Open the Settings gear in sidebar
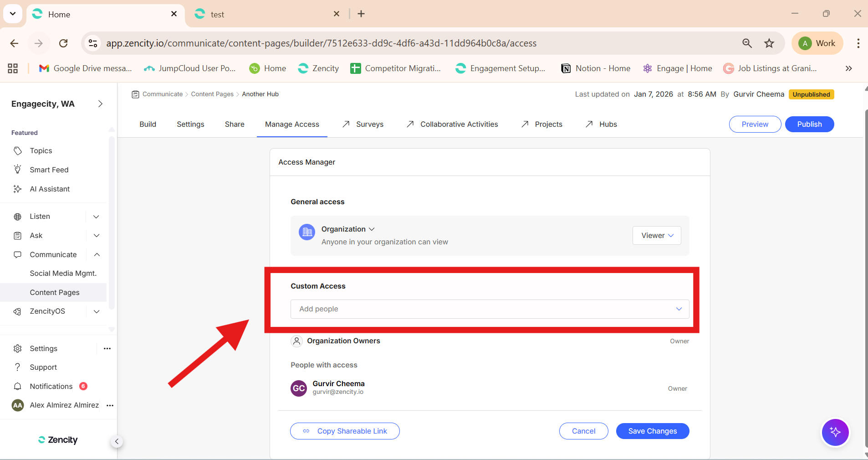This screenshot has width=868, height=460. 18,348
